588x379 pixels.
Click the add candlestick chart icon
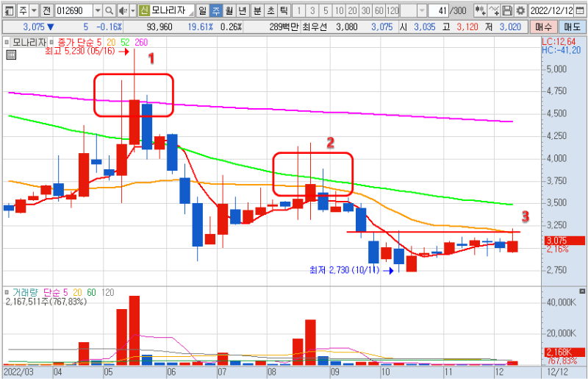480,10
